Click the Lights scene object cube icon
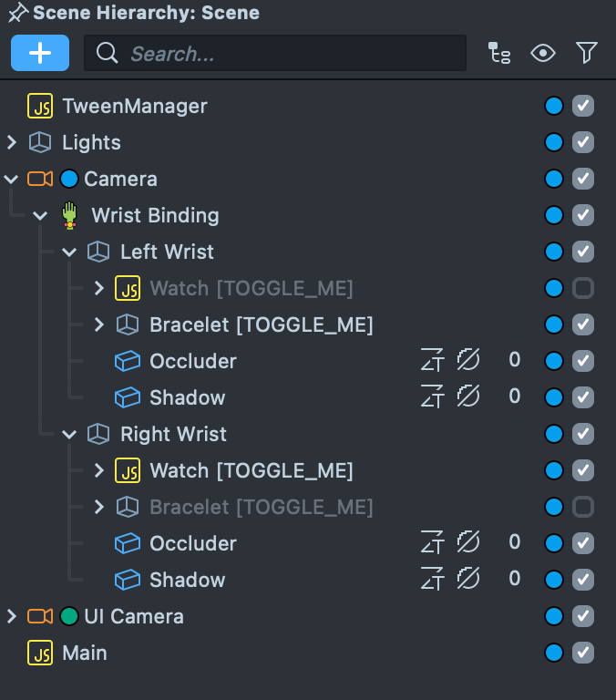Image resolution: width=616 pixels, height=700 pixels. tap(40, 142)
